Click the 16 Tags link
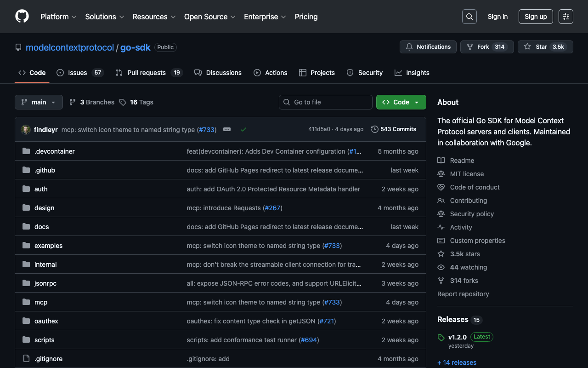This screenshot has height=368, width=588. (x=136, y=102)
